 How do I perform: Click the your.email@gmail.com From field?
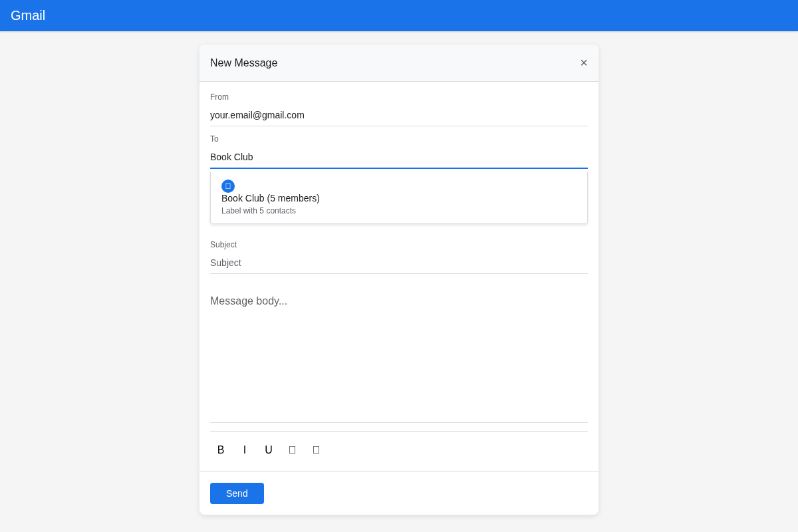click(x=399, y=115)
